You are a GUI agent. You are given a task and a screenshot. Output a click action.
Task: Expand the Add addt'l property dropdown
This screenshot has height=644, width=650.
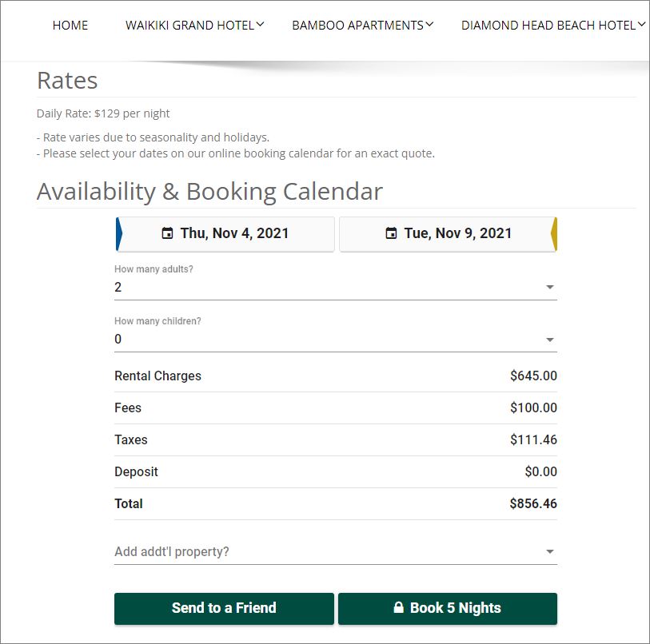(x=336, y=552)
